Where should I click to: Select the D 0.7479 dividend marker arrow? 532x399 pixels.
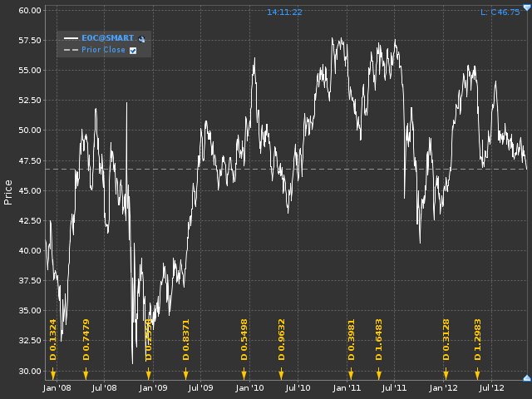(86, 373)
